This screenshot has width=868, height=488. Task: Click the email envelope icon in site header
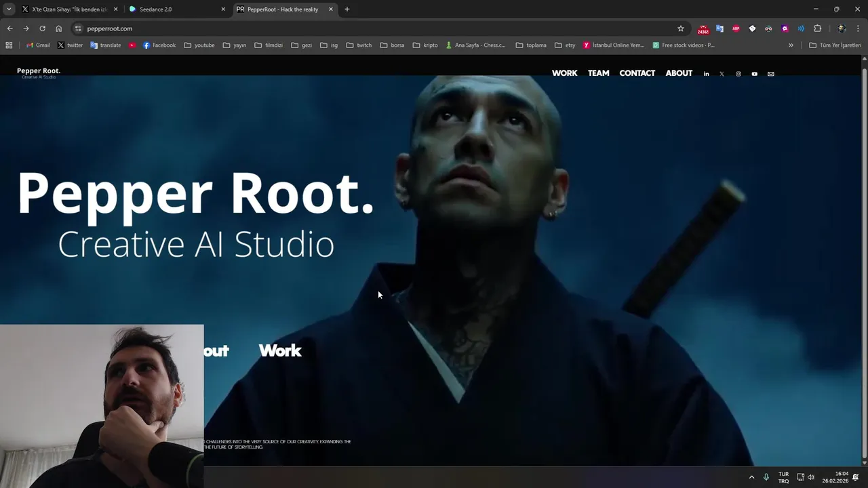(770, 74)
